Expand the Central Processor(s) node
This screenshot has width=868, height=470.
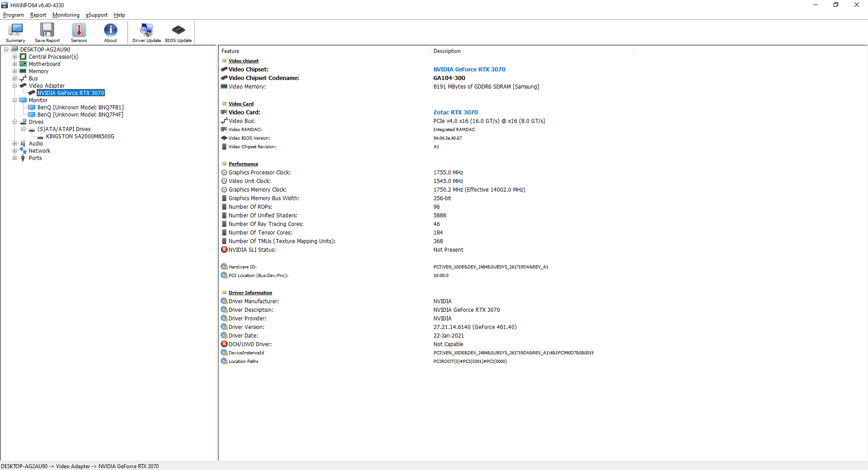(x=15, y=56)
